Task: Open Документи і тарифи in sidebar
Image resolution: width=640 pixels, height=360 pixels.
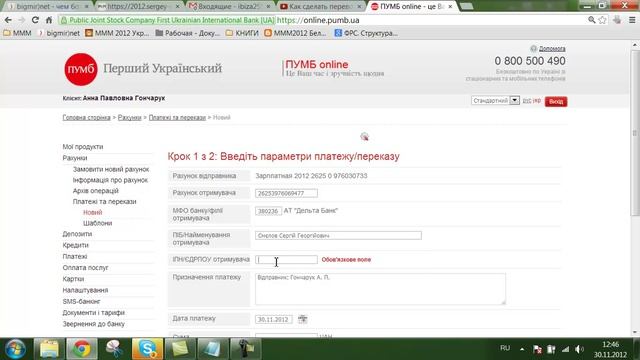Action: (93, 313)
